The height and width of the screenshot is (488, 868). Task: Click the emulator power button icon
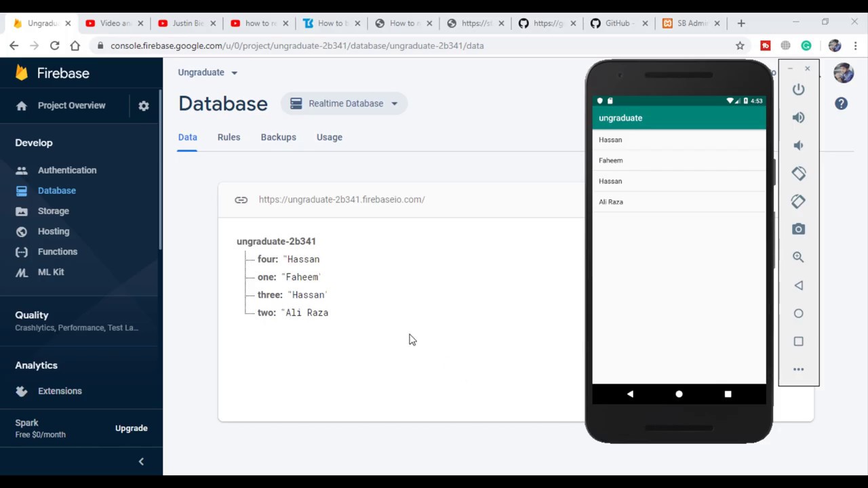798,89
